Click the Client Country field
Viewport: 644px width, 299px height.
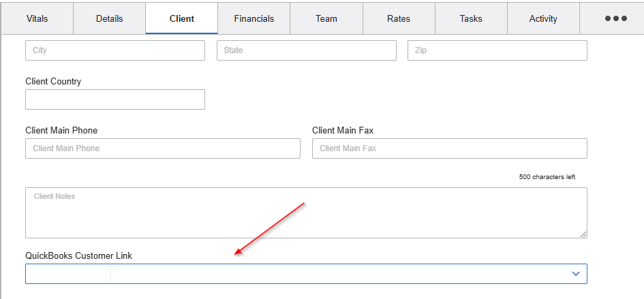pos(115,99)
